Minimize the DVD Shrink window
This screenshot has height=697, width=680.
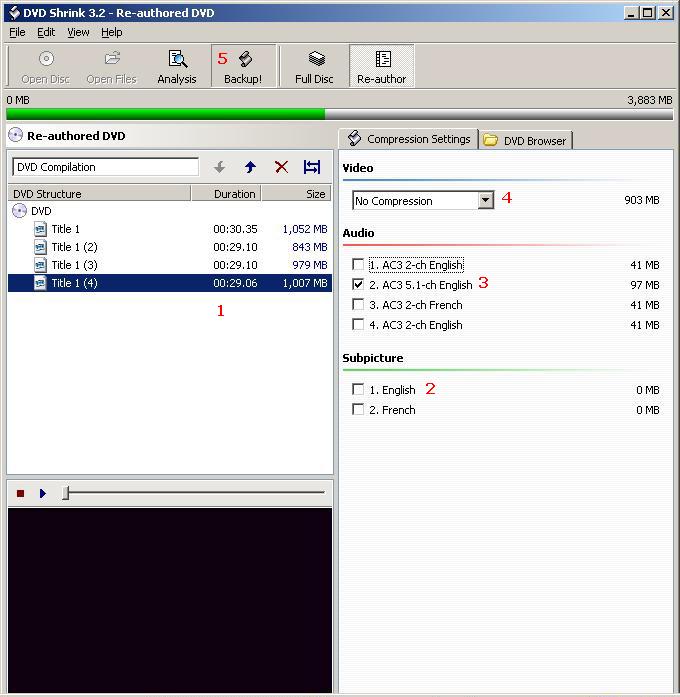pos(631,13)
